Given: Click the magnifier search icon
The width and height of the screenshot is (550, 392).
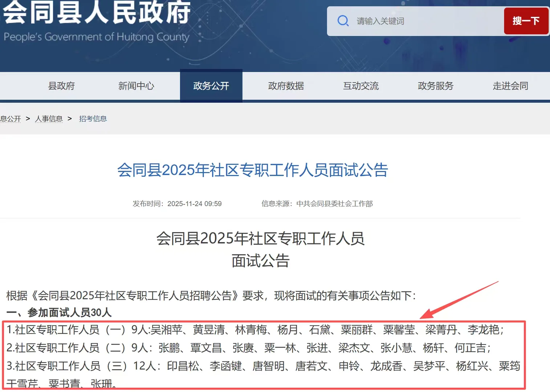Looking at the screenshot, I should 343,21.
